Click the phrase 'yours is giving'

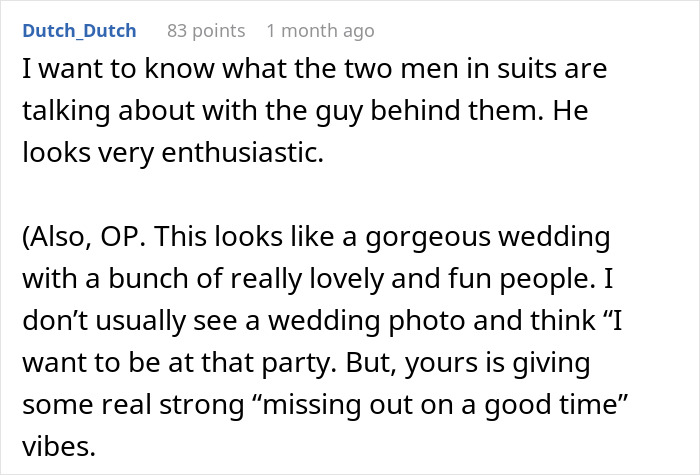[497, 363]
